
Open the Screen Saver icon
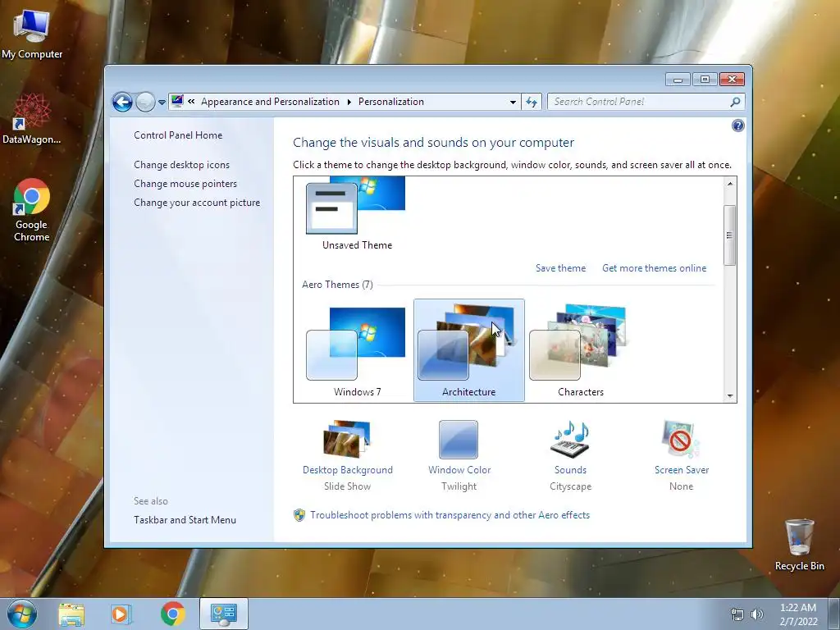coord(680,440)
